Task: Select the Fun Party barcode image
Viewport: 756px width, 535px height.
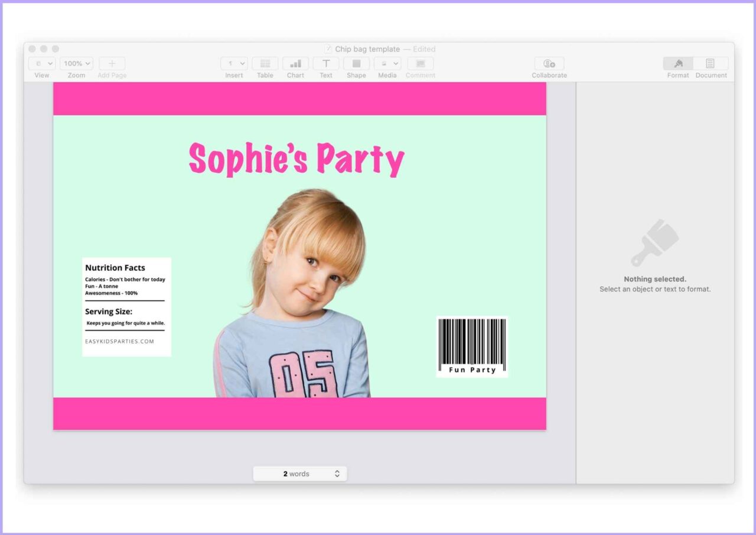Action: pos(471,346)
